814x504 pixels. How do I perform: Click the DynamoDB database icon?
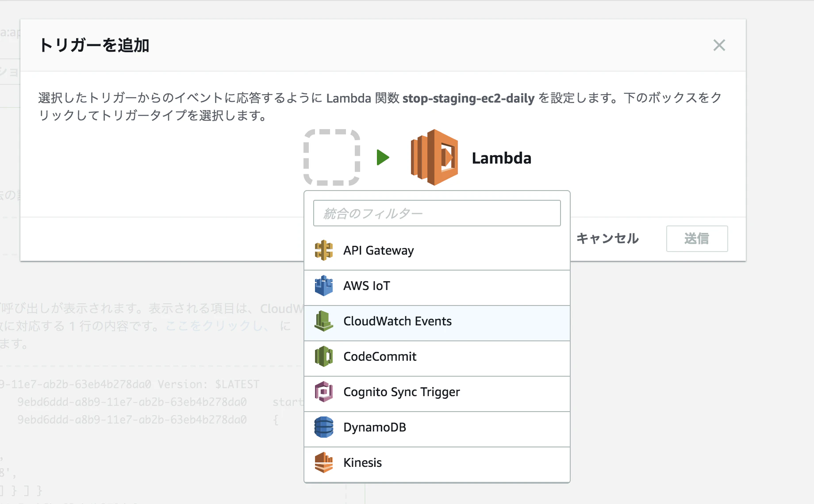(324, 427)
